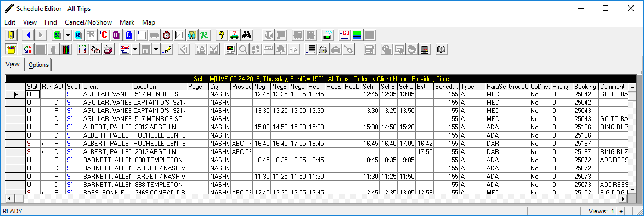The height and width of the screenshot is (216, 644).
Task: Click the Booking column header
Action: pyautogui.click(x=586, y=87)
